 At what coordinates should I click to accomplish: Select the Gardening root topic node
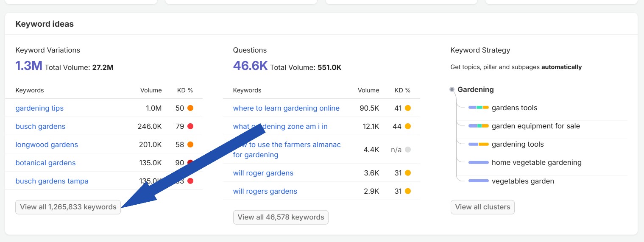[x=475, y=89]
